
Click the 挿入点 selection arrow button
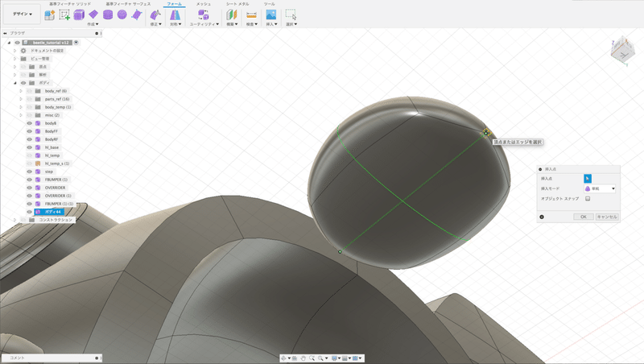coord(588,178)
